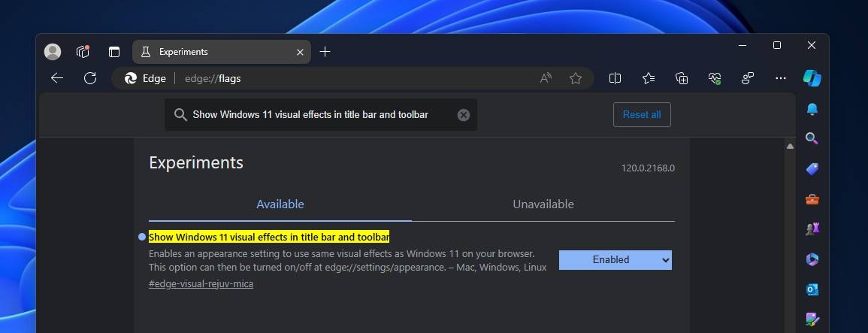Toggle the vertical tabs icon

click(x=114, y=52)
